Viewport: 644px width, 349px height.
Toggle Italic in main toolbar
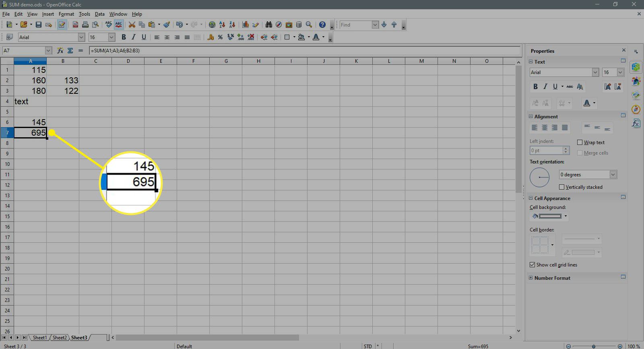coord(134,37)
